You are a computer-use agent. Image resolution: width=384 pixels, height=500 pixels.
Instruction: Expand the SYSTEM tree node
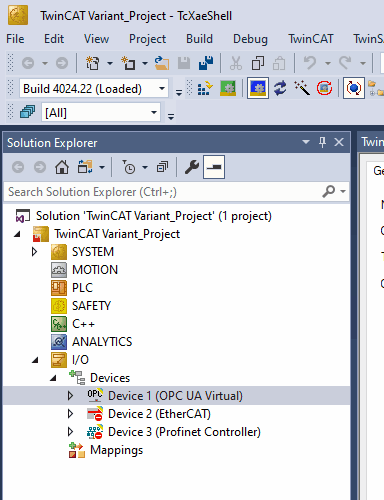tap(34, 252)
